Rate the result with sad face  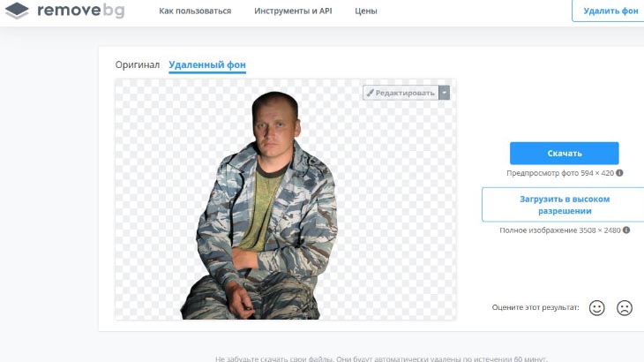pos(625,308)
